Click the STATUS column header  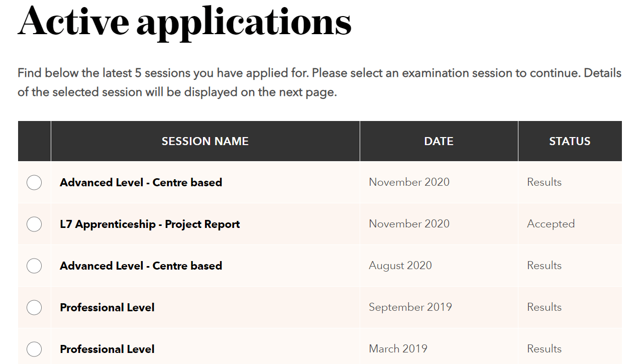coord(570,142)
